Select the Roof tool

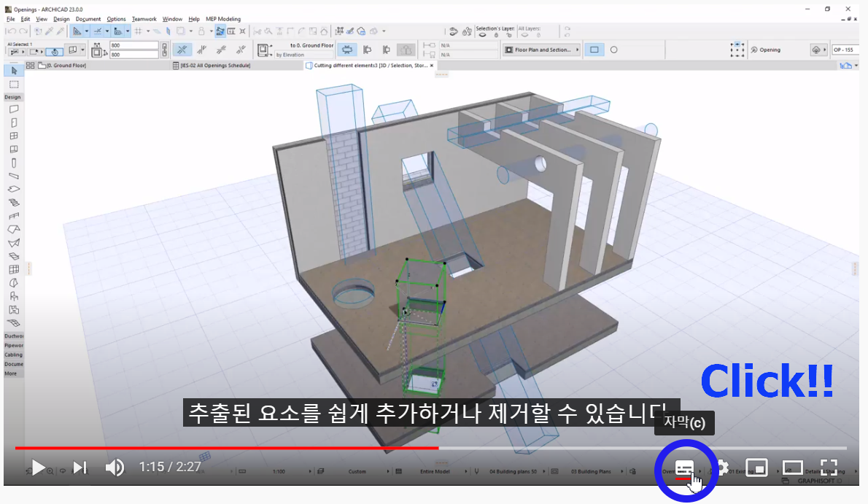(x=14, y=229)
